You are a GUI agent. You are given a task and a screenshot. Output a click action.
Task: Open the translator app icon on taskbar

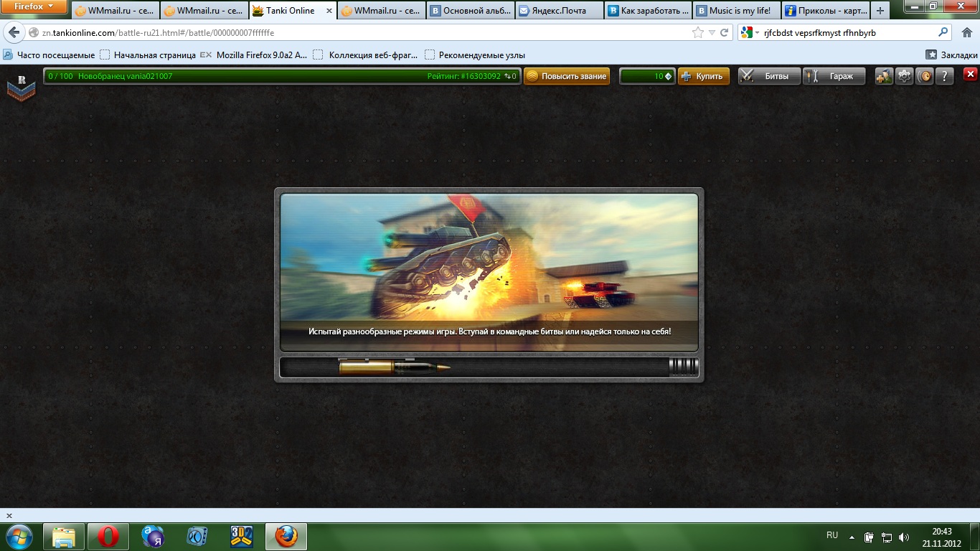click(x=152, y=537)
